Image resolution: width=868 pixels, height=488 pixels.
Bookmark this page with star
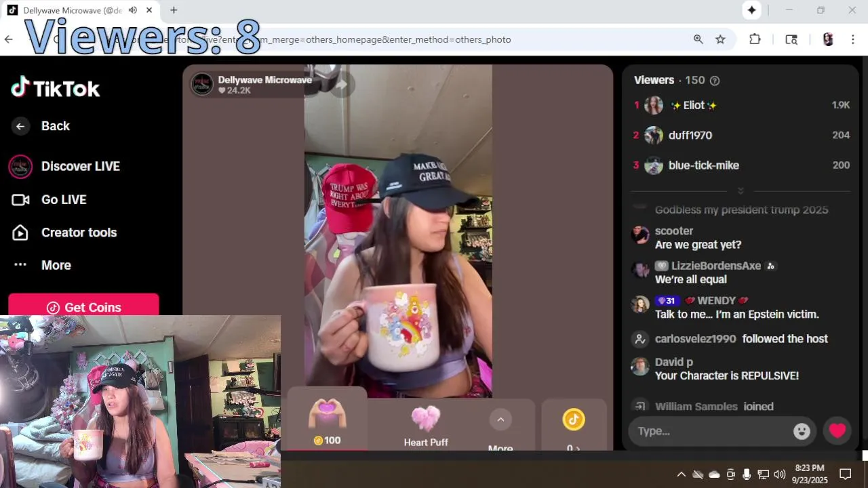click(x=720, y=39)
